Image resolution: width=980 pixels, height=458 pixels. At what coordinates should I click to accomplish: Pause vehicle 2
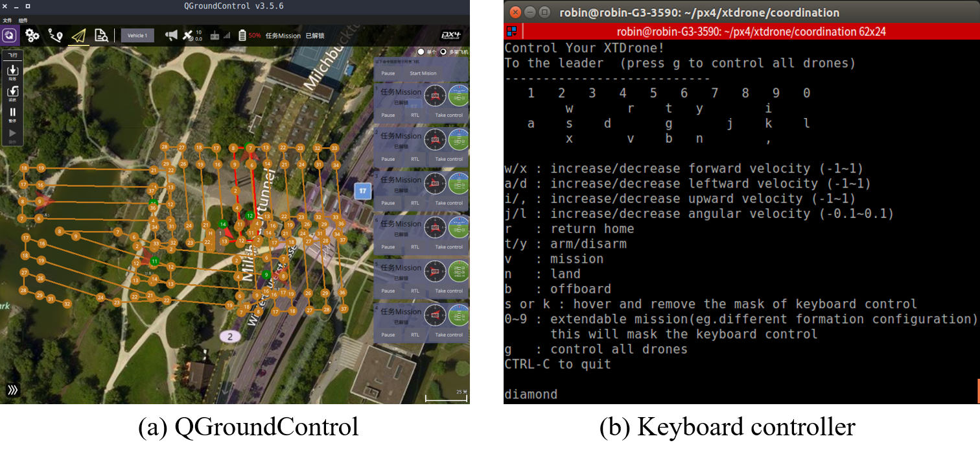click(388, 159)
